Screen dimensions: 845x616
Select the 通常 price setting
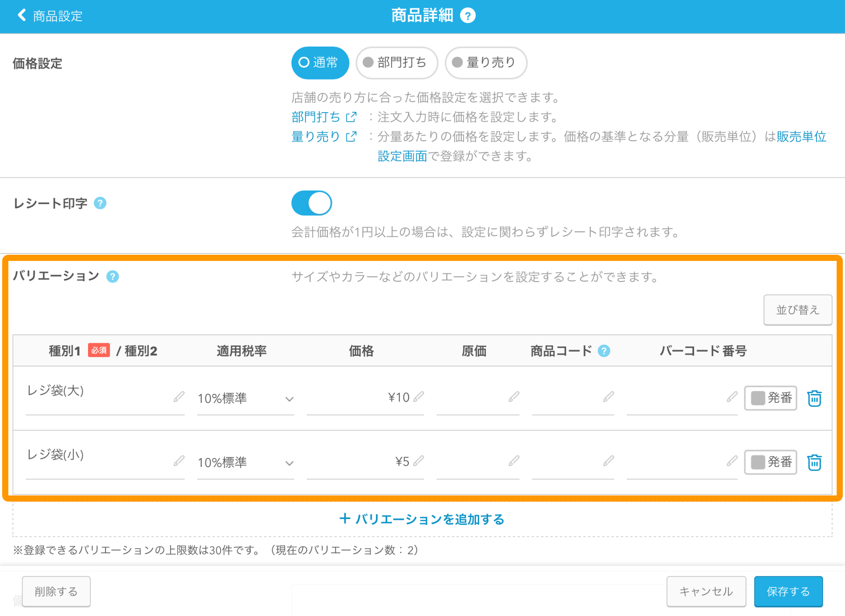point(320,62)
